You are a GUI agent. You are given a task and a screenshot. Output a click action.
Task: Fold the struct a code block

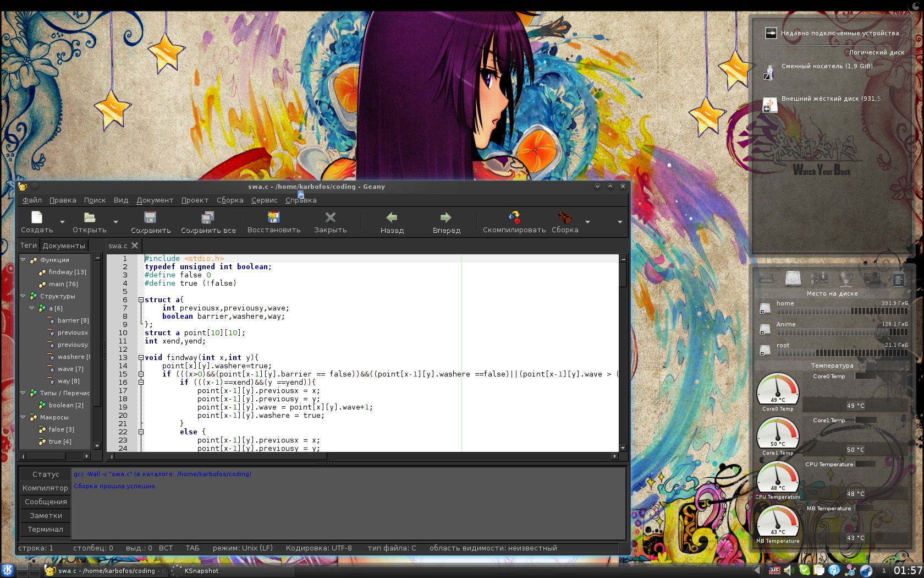pyautogui.click(x=141, y=300)
